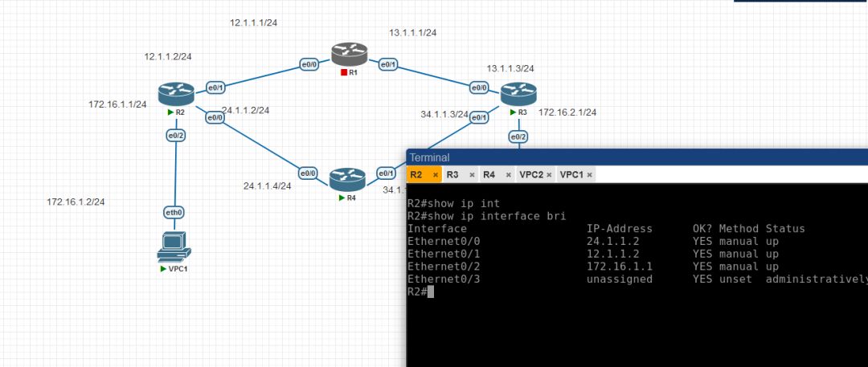Click the Terminal window title bar

click(x=637, y=157)
